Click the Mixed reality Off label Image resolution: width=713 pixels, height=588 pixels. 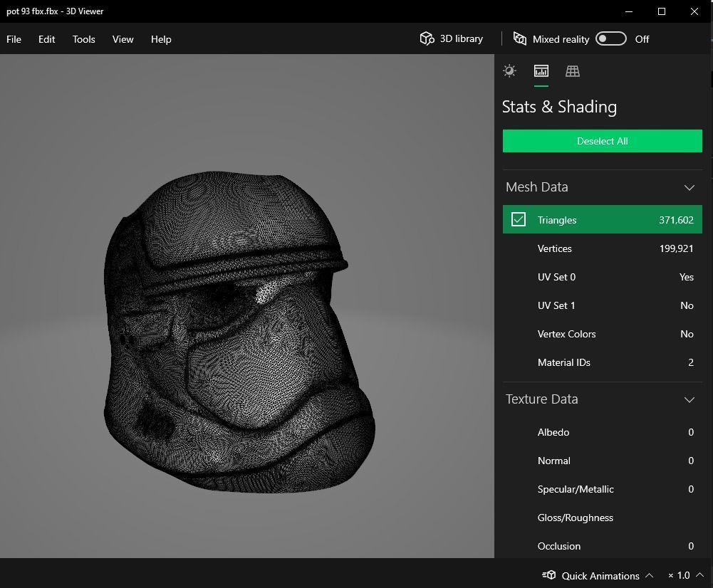pyautogui.click(x=642, y=39)
